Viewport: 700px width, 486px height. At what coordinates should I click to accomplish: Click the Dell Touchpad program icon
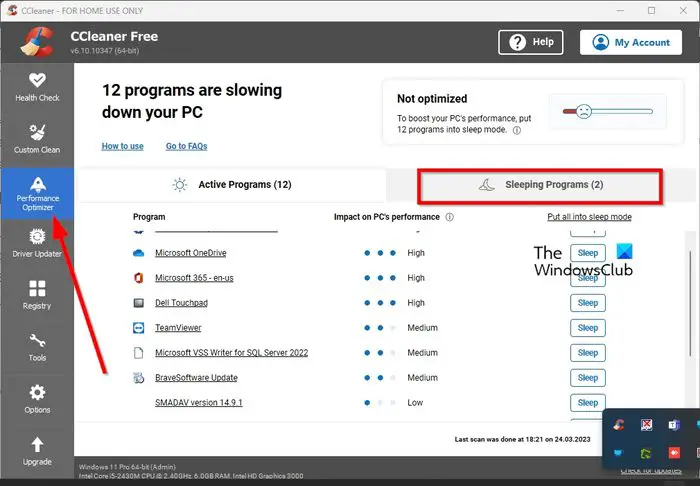click(x=139, y=303)
